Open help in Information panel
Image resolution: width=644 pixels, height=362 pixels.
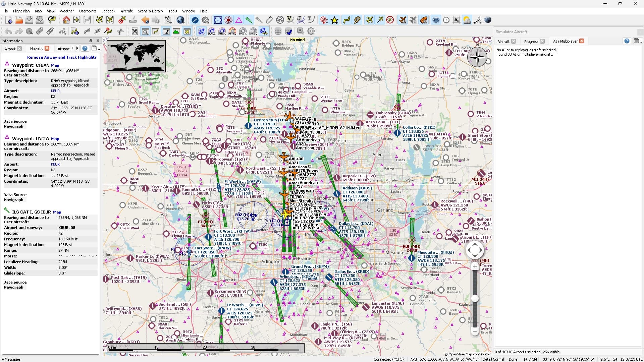(x=85, y=48)
